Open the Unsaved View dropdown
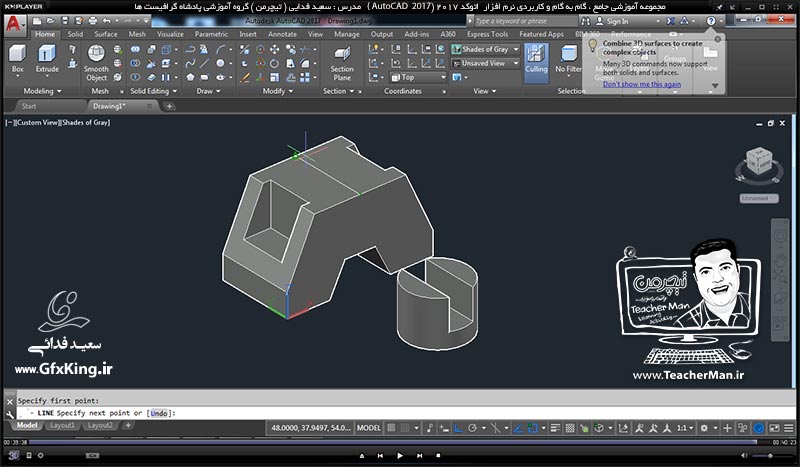This screenshot has width=800, height=467. pyautogui.click(x=485, y=63)
